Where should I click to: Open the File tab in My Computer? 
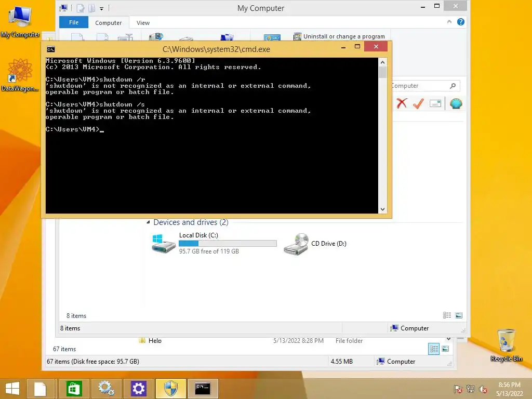74,22
